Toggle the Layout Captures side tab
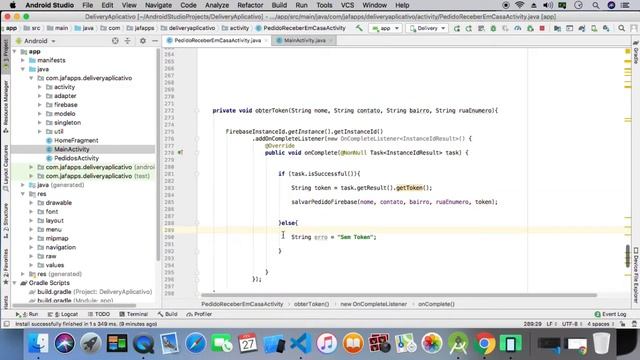 [x=6, y=168]
